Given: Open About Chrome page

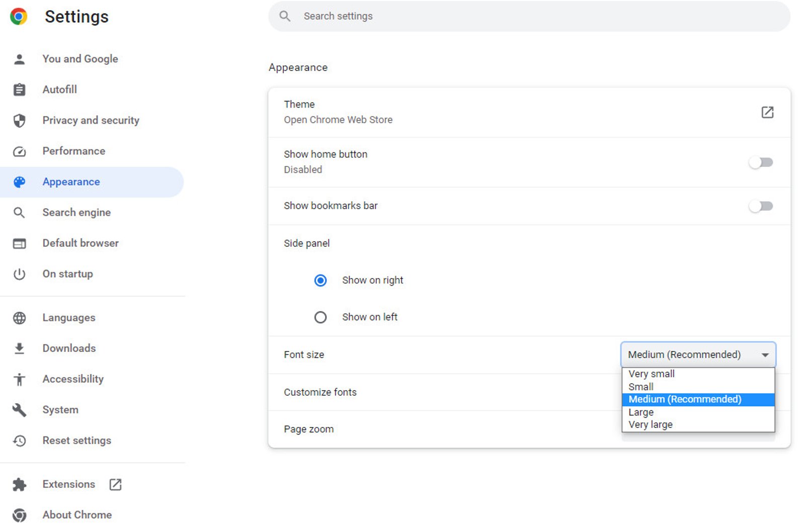Looking at the screenshot, I should [92, 515].
